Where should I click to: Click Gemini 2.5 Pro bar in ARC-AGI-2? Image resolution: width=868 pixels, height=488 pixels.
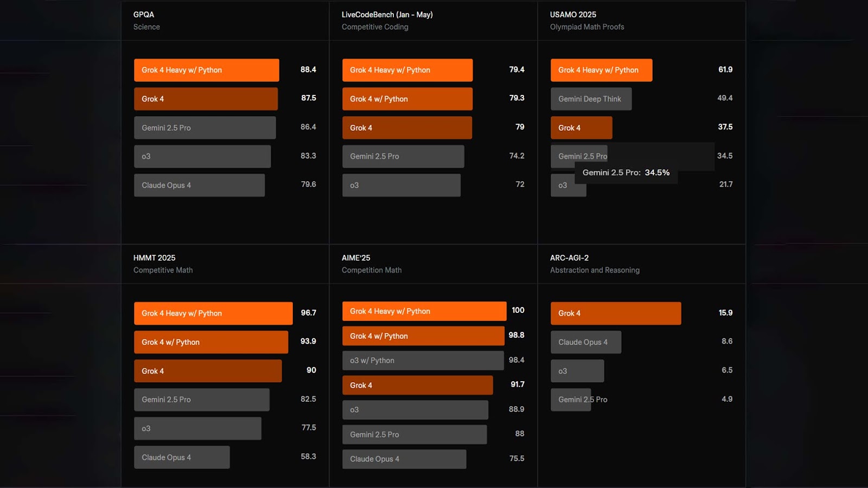[571, 400]
